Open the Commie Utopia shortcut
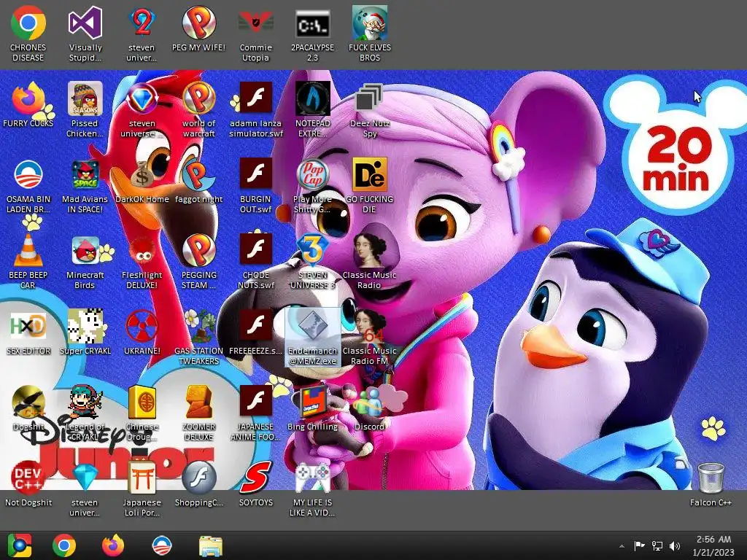Screen dimensions: 747x560 256,34
